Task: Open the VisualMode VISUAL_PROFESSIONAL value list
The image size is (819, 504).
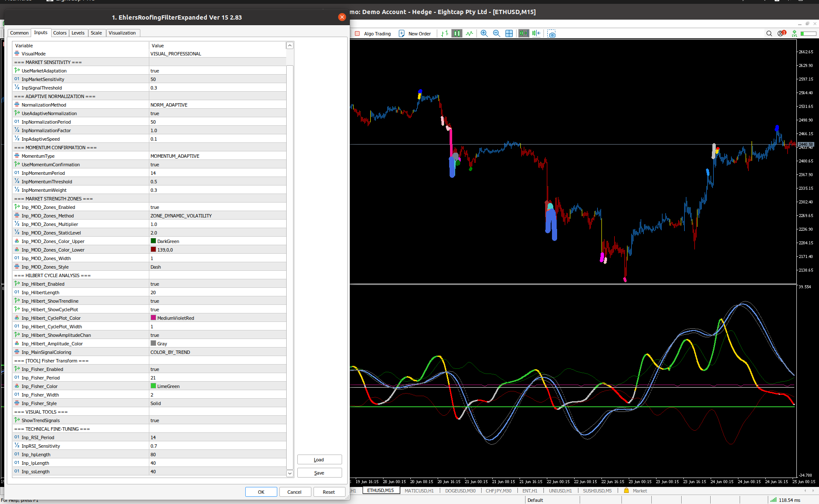Action: (x=176, y=54)
